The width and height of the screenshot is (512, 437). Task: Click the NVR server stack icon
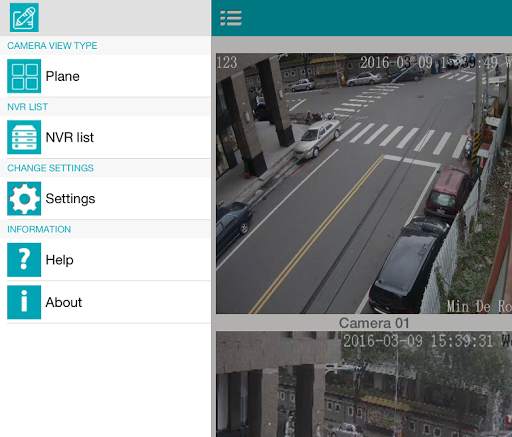(x=24, y=137)
